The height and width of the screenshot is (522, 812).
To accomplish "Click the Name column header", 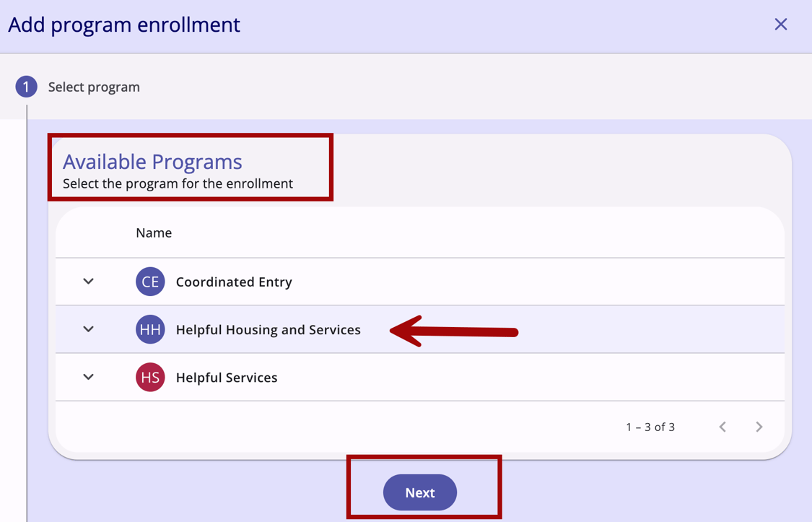I will point(154,232).
